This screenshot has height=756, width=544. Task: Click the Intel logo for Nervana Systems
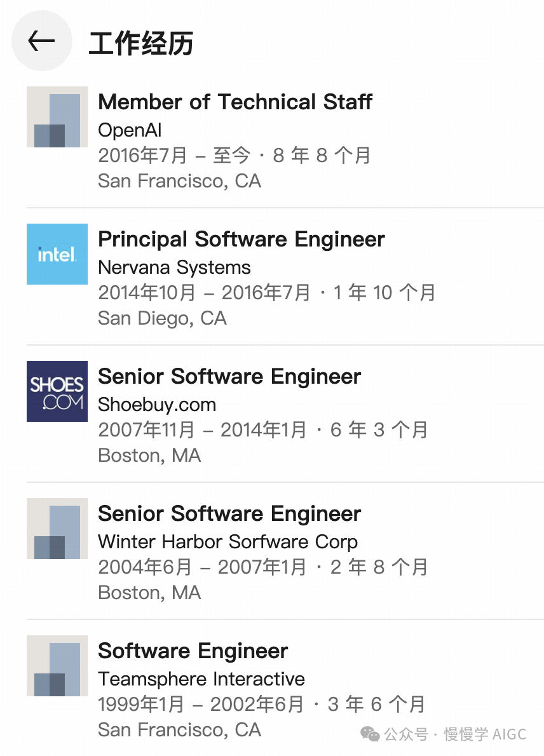(x=57, y=254)
